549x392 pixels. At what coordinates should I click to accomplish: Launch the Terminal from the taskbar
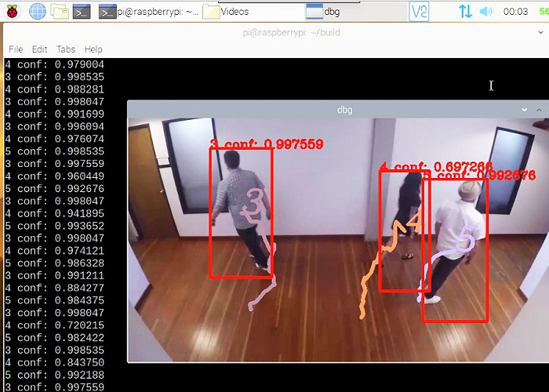click(x=81, y=11)
